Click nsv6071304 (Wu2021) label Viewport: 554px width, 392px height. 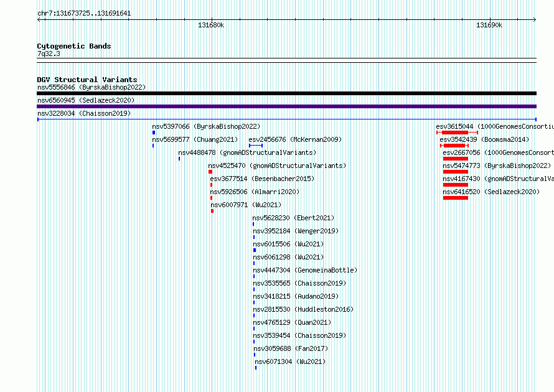[290, 362]
